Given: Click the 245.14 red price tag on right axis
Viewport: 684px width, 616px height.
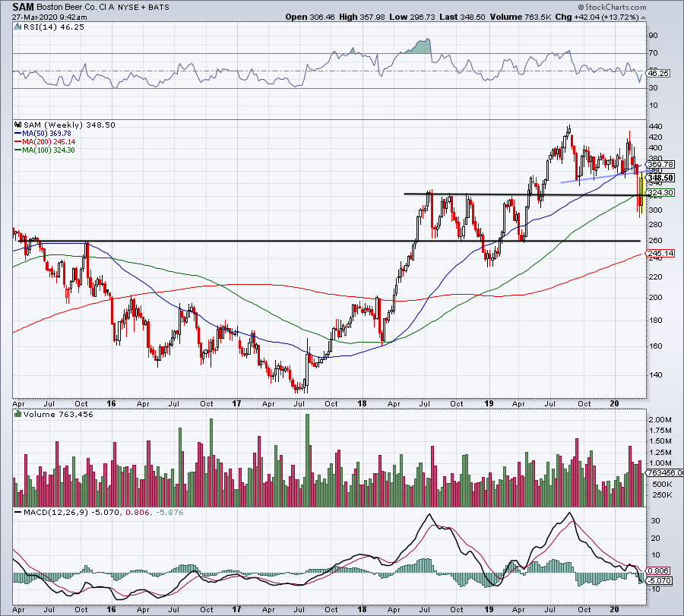Looking at the screenshot, I should [661, 253].
